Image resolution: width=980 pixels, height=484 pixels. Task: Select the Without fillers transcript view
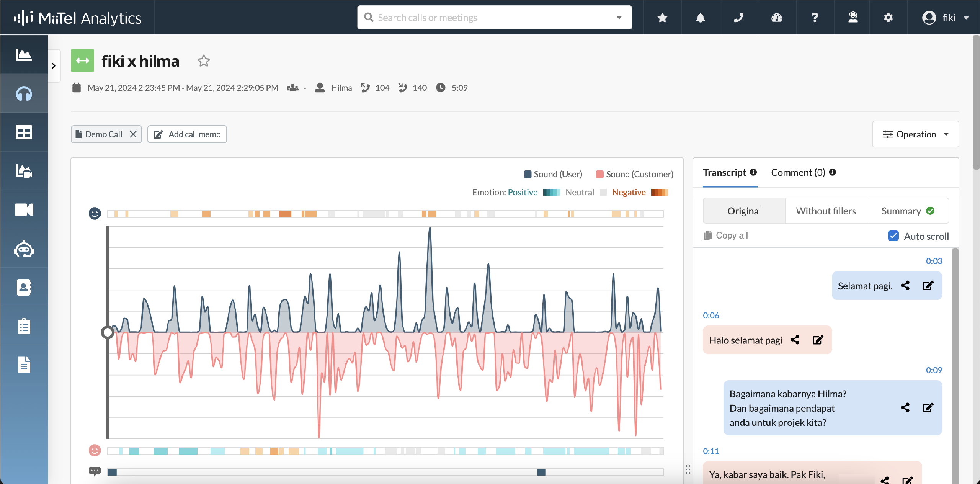point(826,211)
